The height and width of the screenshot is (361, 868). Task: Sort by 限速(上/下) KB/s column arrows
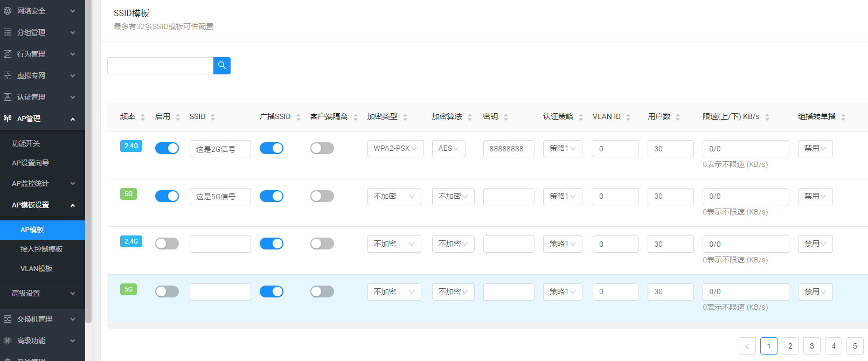pyautogui.click(x=767, y=117)
